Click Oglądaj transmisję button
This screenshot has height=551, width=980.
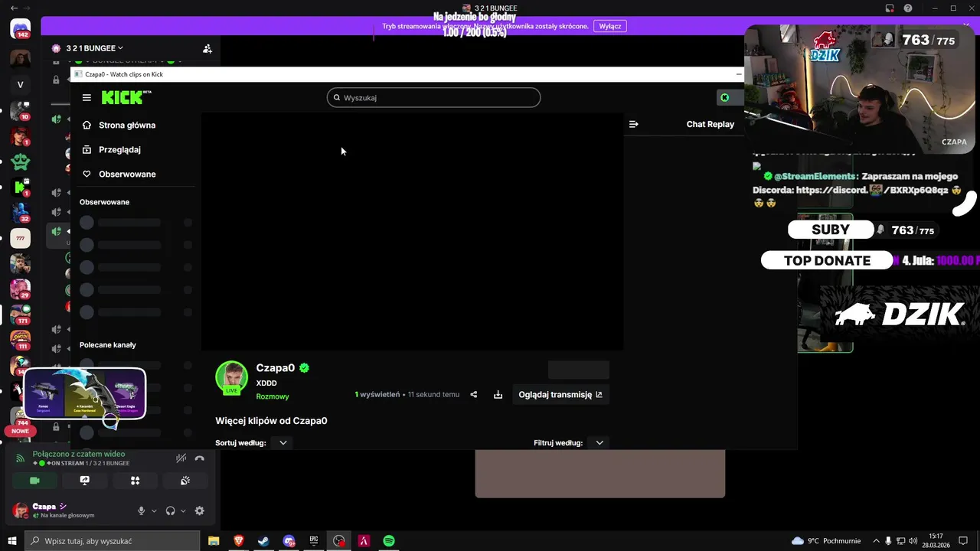pyautogui.click(x=560, y=395)
